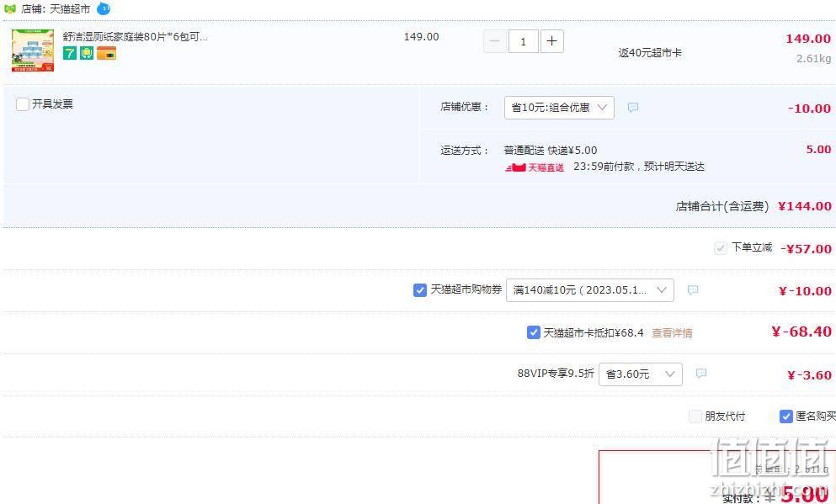Click the 普通配送 快递¥5.00 shipping text
This screenshot has width=836, height=504.
(x=551, y=151)
